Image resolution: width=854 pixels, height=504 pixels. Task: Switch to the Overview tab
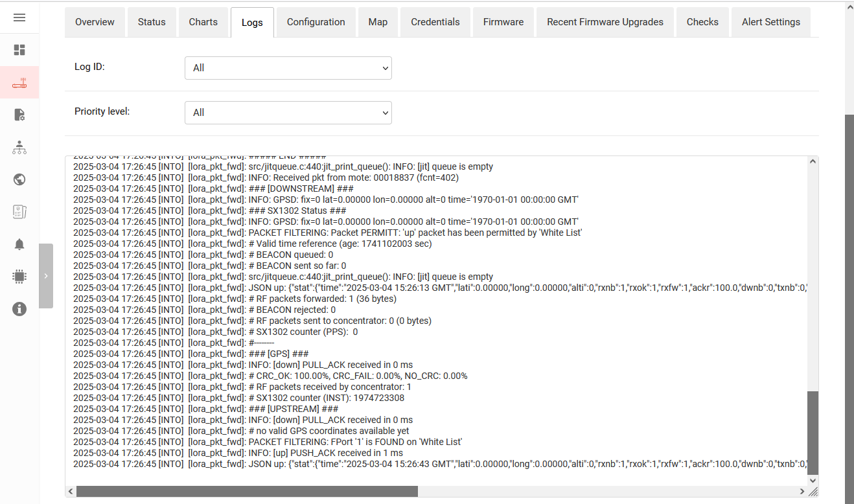coord(95,22)
